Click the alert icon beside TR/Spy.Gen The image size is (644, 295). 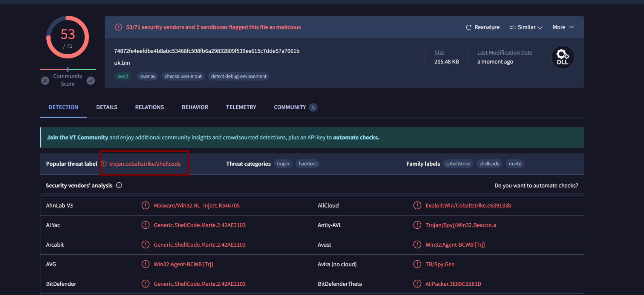[x=417, y=264]
